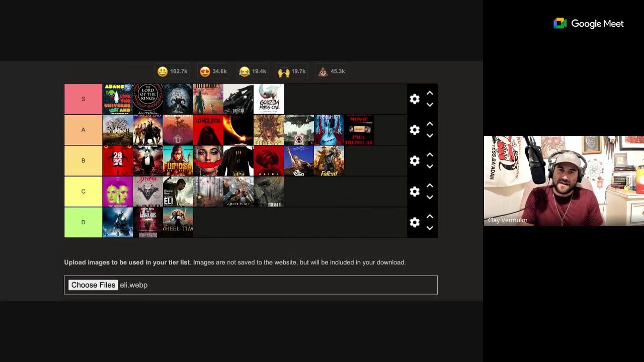Move A tier row down with arrow

[430, 135]
